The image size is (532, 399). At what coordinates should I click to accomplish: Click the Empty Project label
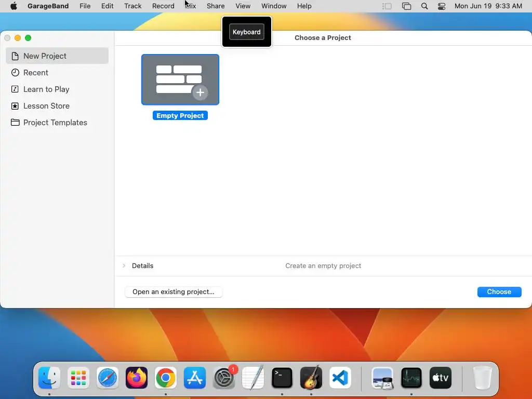click(x=180, y=116)
